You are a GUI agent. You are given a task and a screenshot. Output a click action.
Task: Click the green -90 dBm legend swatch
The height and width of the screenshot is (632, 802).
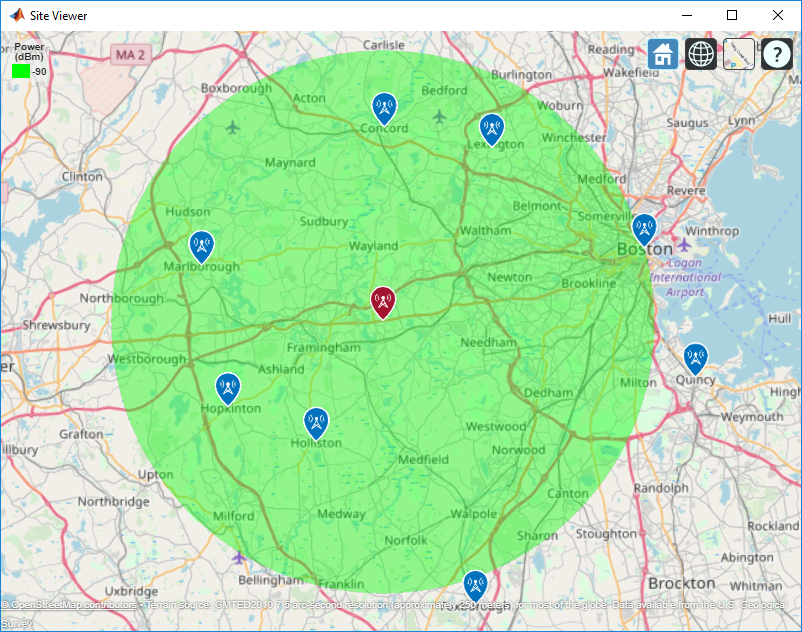21,71
